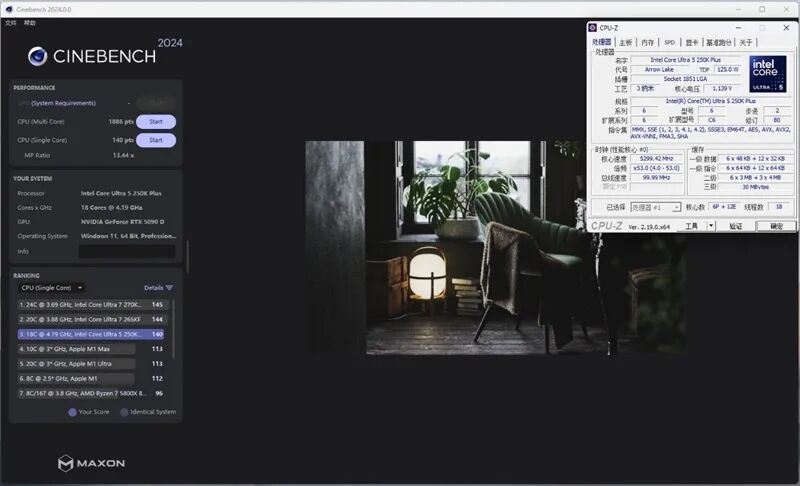
Task: Start the CPU (Multi Core) benchmark
Action: coord(156,121)
